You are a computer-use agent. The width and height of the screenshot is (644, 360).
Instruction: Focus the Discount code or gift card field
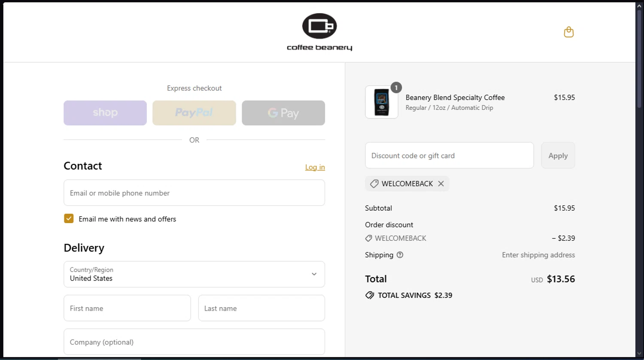coord(450,155)
